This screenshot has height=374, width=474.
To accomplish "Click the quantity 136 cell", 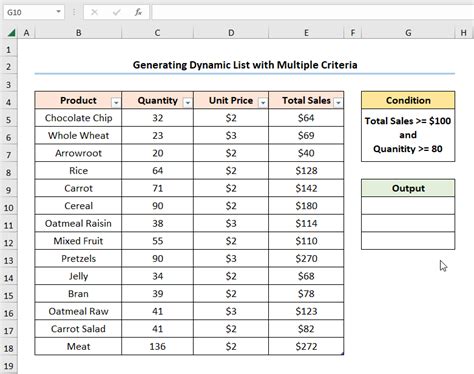I will pos(157,346).
